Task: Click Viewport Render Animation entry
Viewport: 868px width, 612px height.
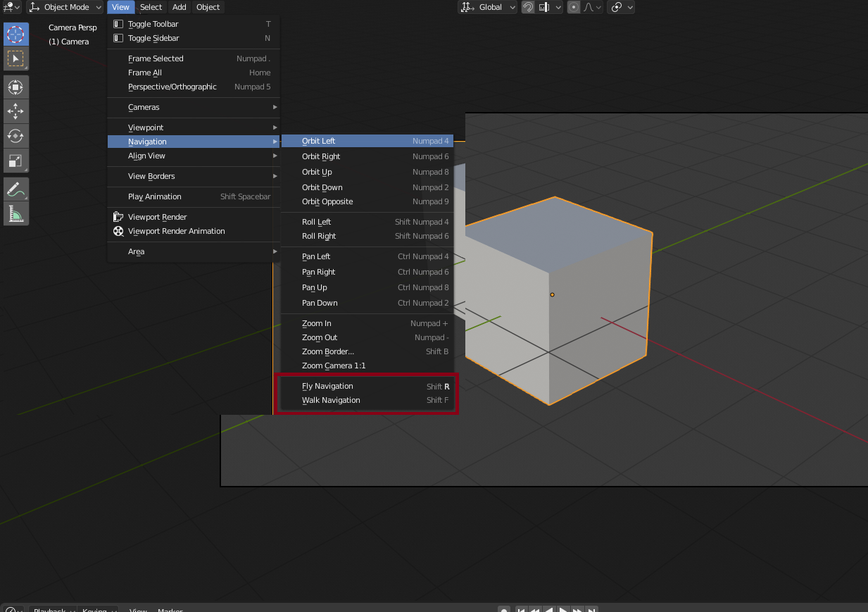Action: click(193, 231)
